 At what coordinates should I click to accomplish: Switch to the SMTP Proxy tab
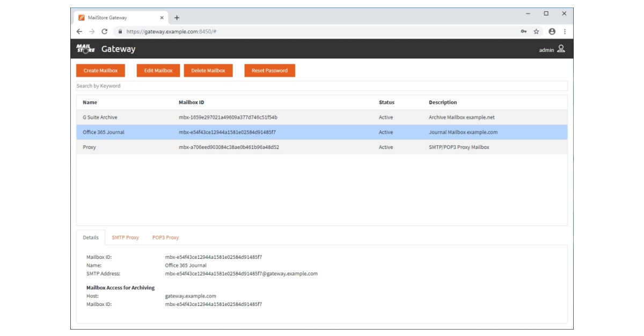[125, 237]
